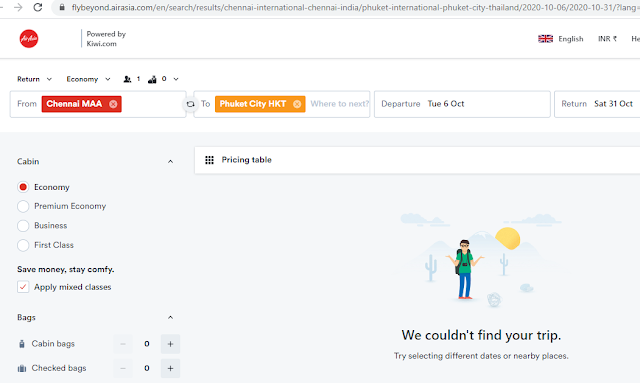This screenshot has width=640, height=383.
Task: Click the AirAsia logo
Action: pos(29,39)
